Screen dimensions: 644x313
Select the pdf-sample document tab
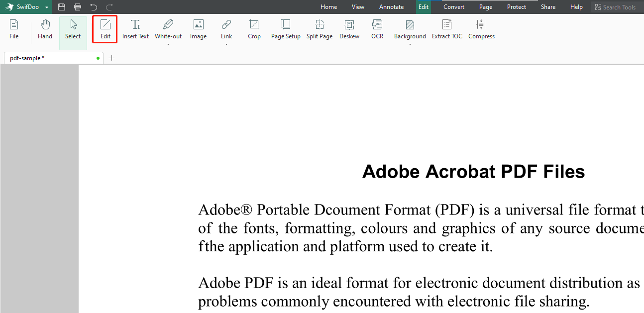click(x=54, y=58)
